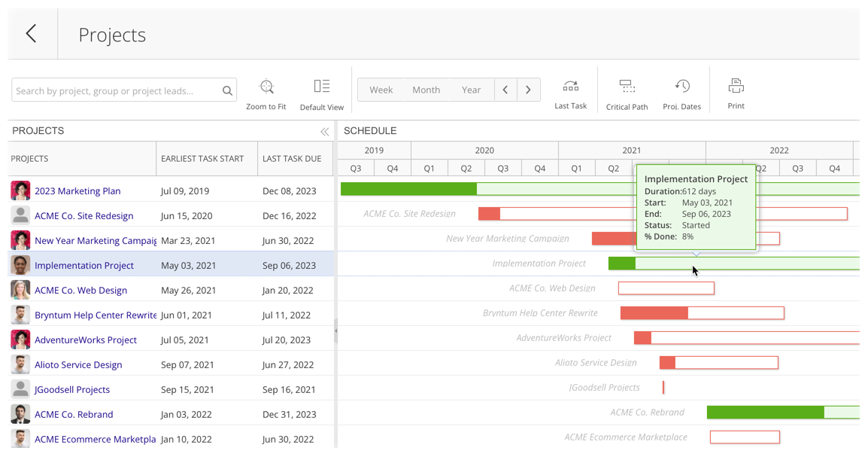Select Alioto Service Design Gantt bar
The height and width of the screenshot is (460, 868).
pyautogui.click(x=719, y=362)
